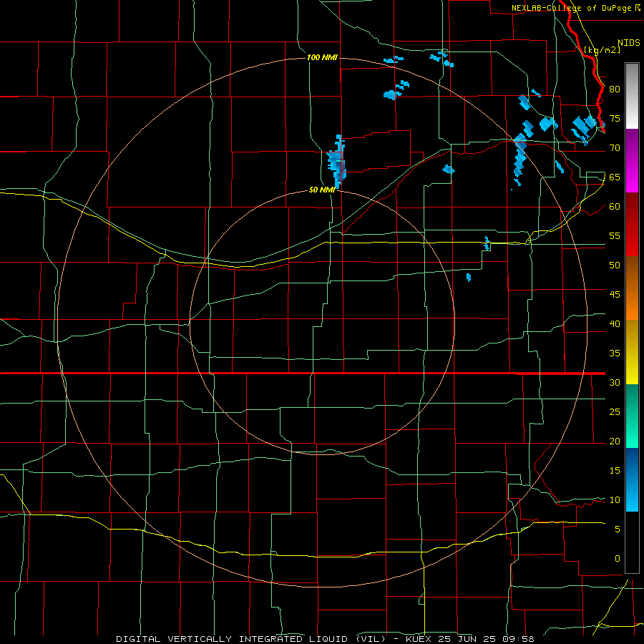Click the NIDS label above the scale
This screenshot has width=644, height=644.
tap(628, 43)
